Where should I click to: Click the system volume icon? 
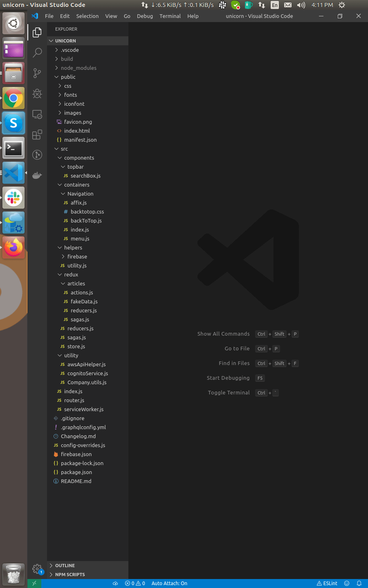301,5
